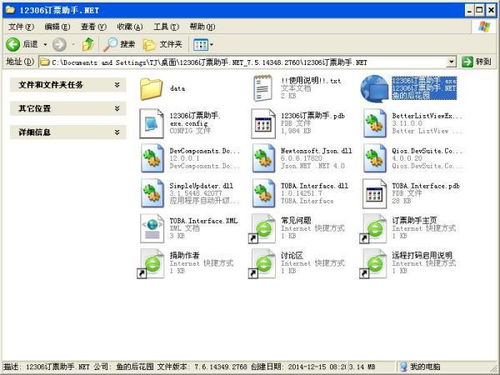Click the views icon in toolbar
500x375 pixels.
pos(201,44)
